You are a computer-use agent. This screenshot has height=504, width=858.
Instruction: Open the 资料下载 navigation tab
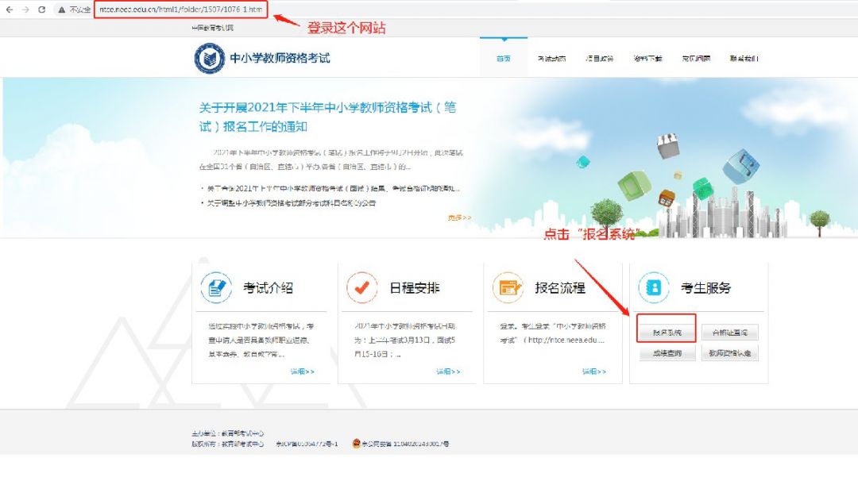(648, 59)
